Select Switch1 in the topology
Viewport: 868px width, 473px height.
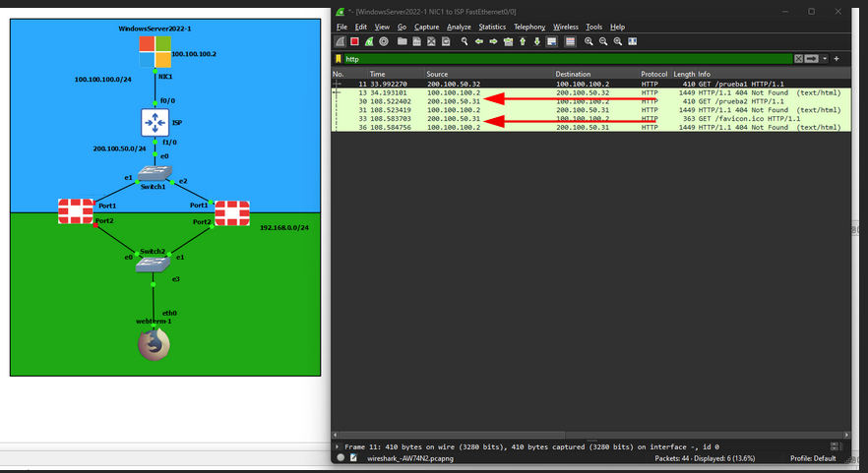point(155,173)
